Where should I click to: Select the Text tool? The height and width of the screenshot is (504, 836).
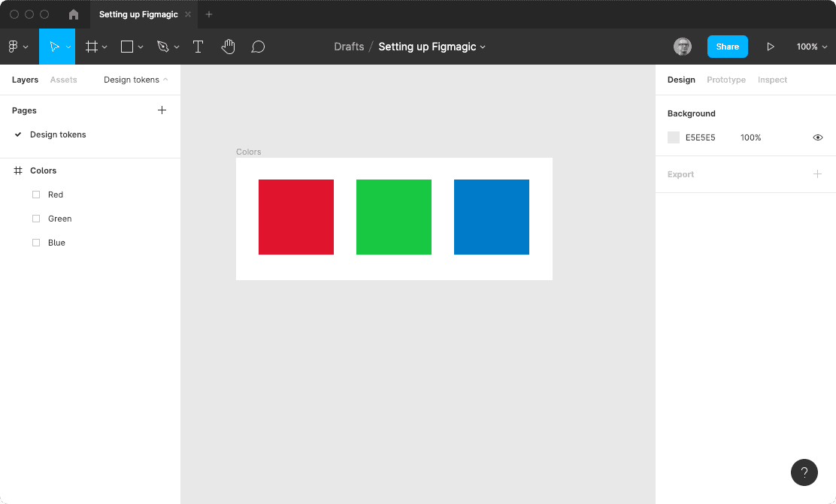point(198,47)
